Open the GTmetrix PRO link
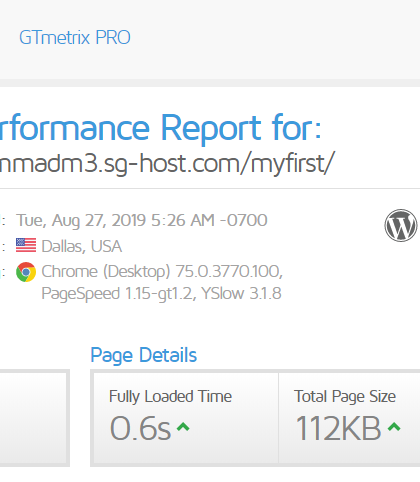The image size is (420, 482). point(75,37)
